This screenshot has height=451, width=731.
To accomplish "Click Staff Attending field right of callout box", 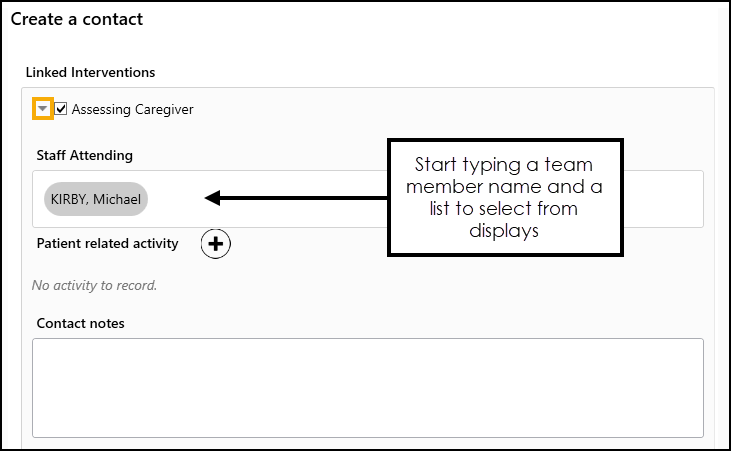I will coord(663,199).
